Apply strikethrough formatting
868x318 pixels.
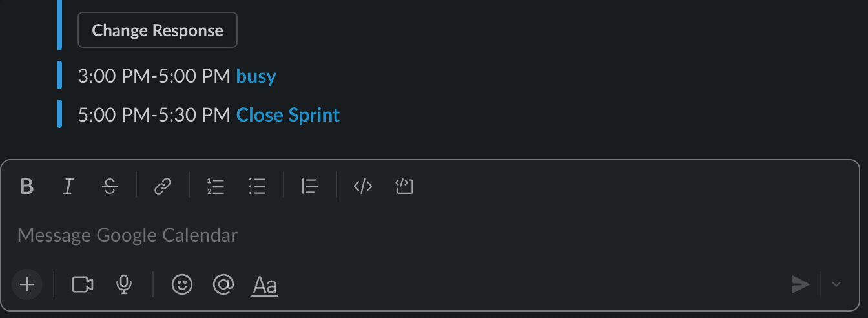click(110, 187)
